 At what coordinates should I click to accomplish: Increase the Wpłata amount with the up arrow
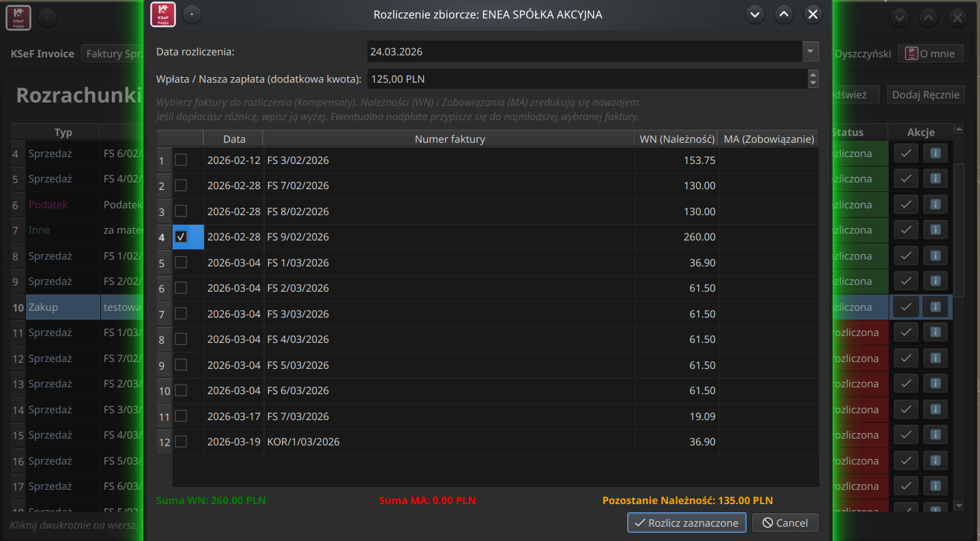tap(813, 75)
